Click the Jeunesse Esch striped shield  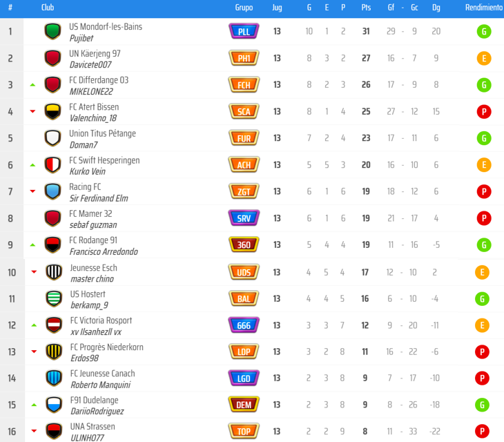53,272
